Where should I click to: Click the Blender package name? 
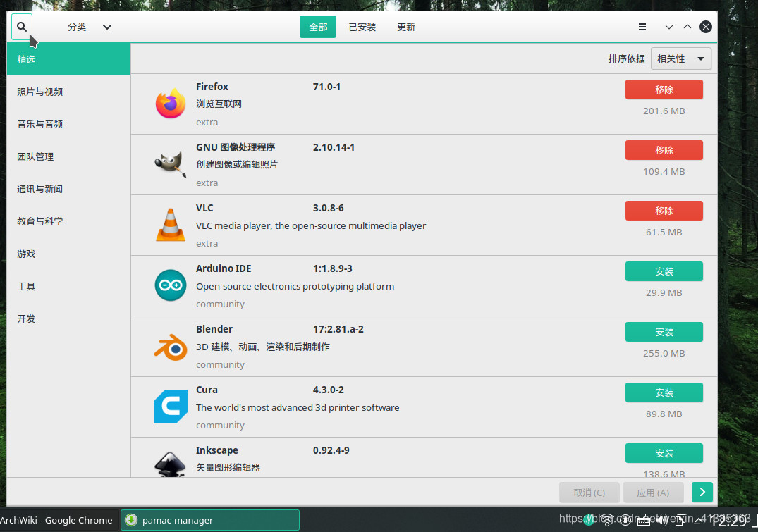pos(214,329)
